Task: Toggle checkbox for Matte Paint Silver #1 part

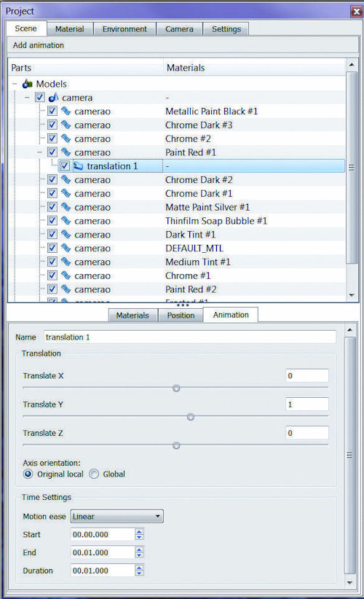Action: [x=52, y=207]
